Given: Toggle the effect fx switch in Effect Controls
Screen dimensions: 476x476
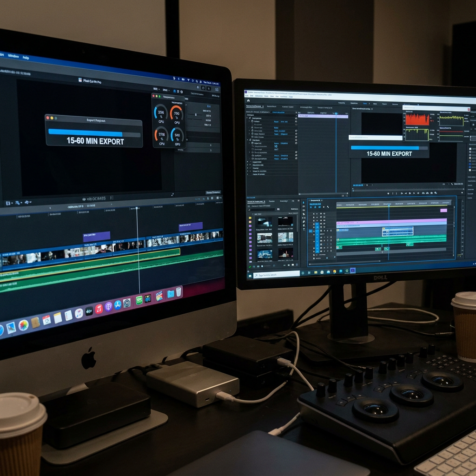Looking at the screenshot, I should [250, 118].
